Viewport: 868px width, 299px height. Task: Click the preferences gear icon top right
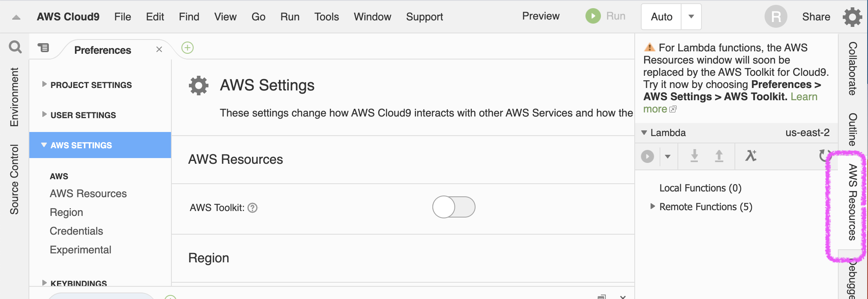click(x=852, y=17)
